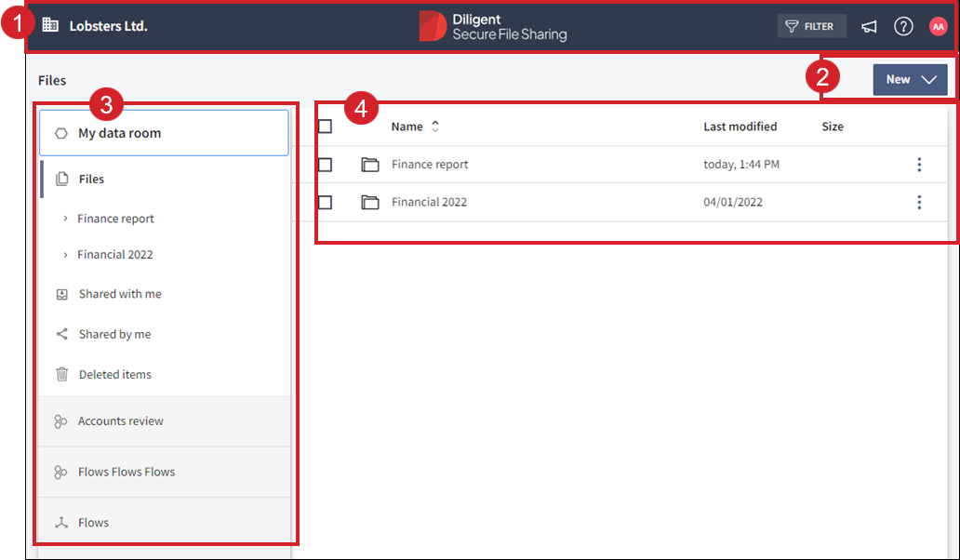Screen dimensions: 960x560
Task: Expand Finance report in sidebar tree
Action: pyautogui.click(x=65, y=219)
